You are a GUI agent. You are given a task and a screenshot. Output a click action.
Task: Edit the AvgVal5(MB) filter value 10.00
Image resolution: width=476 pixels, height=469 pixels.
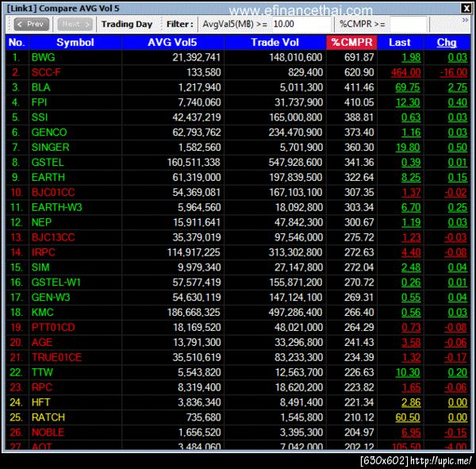(x=301, y=24)
